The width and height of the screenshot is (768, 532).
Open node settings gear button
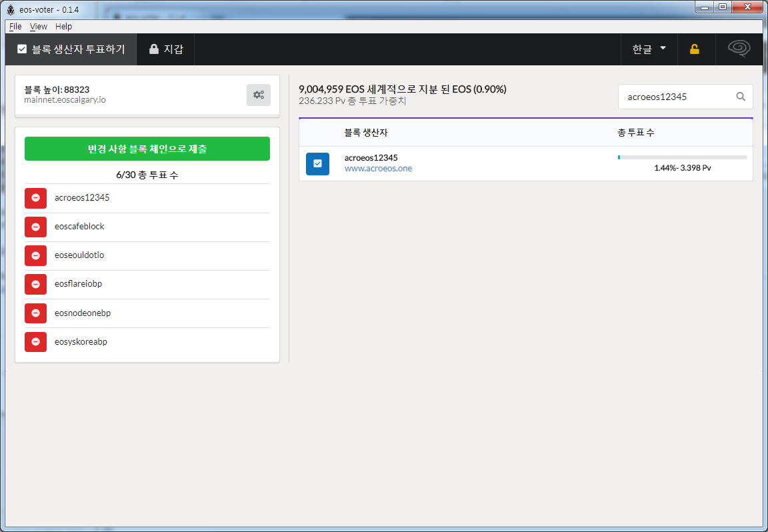point(259,95)
